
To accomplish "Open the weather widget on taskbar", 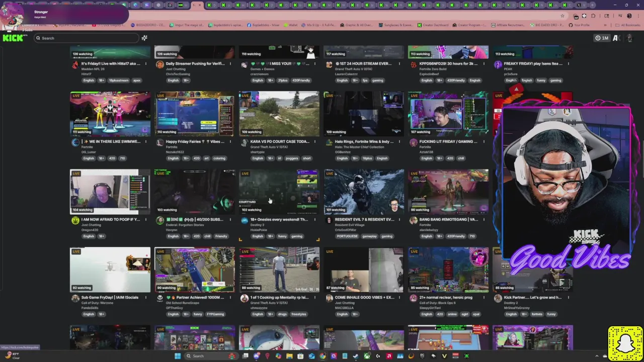I will [12, 356].
